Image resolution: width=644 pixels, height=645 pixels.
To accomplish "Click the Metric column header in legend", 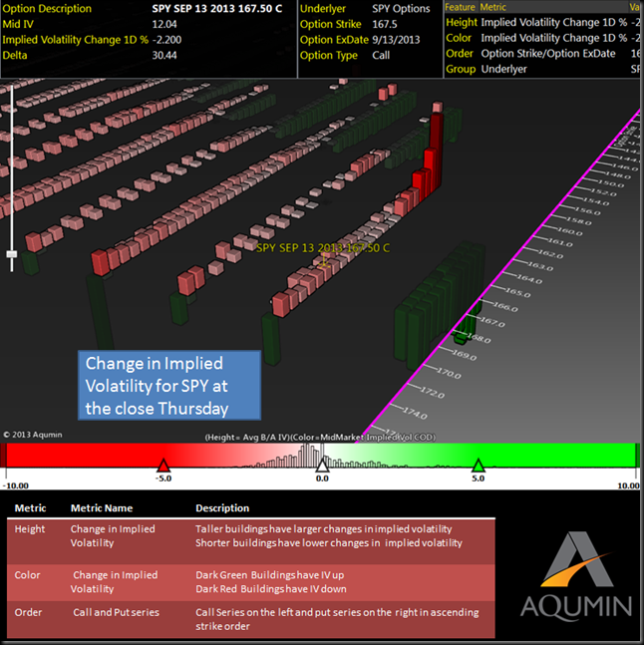I will coord(493,7).
